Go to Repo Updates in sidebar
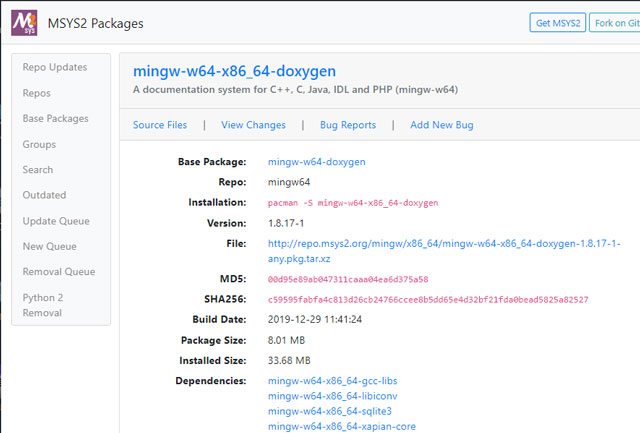This screenshot has width=640, height=433. tap(55, 67)
